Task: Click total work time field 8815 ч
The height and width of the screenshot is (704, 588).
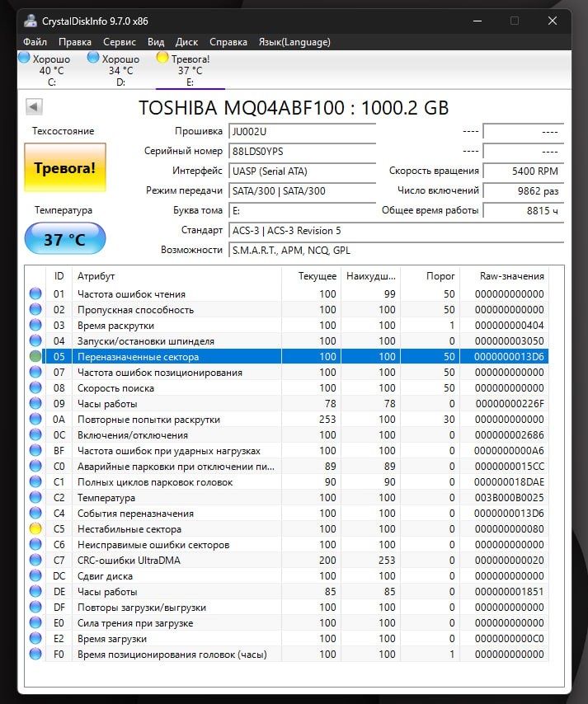Action: (x=524, y=210)
